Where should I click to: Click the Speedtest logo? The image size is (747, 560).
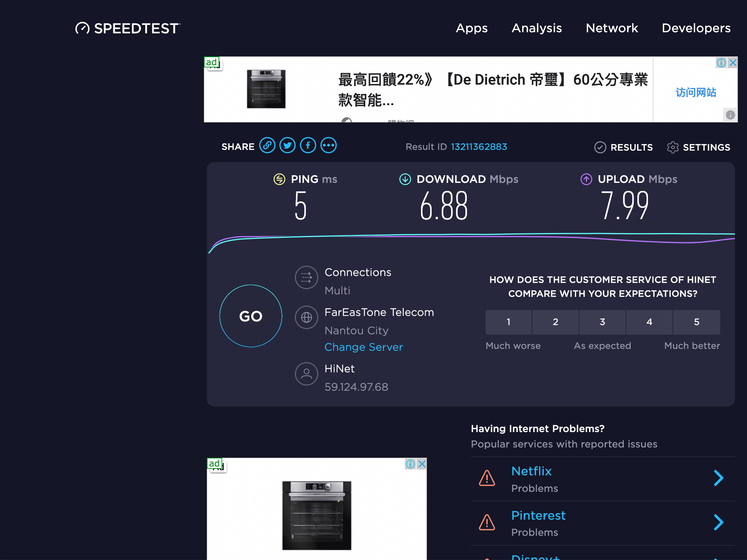[x=128, y=28]
